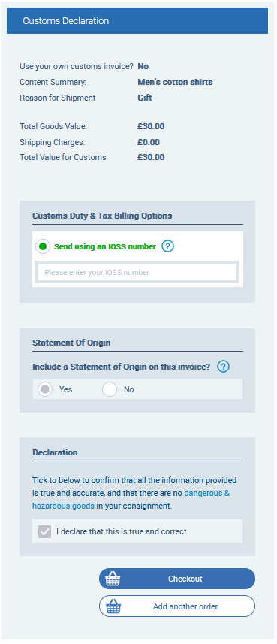Choose No for Statement of Origin
277x644 pixels.
[110, 389]
